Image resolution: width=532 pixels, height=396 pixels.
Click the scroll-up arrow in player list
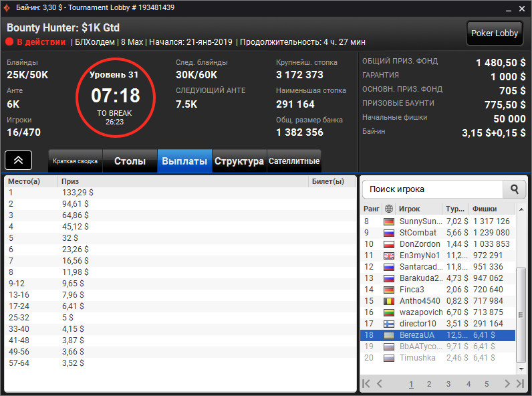(521, 209)
